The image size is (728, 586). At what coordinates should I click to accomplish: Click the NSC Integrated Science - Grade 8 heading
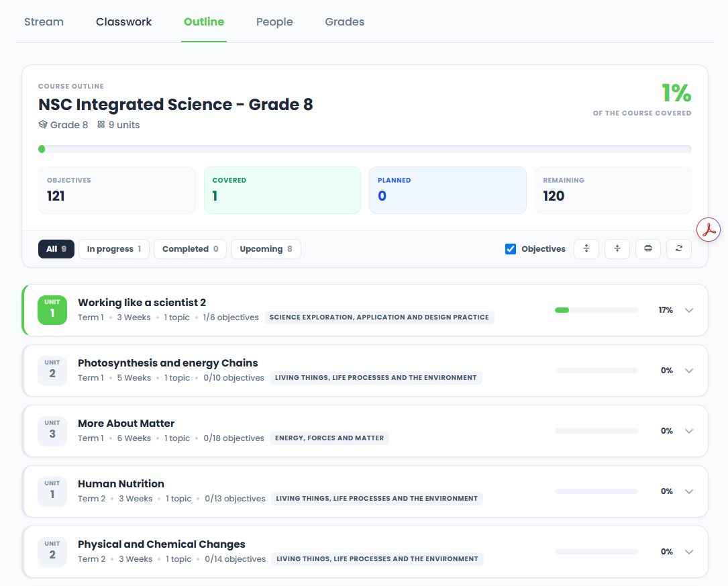[176, 105]
